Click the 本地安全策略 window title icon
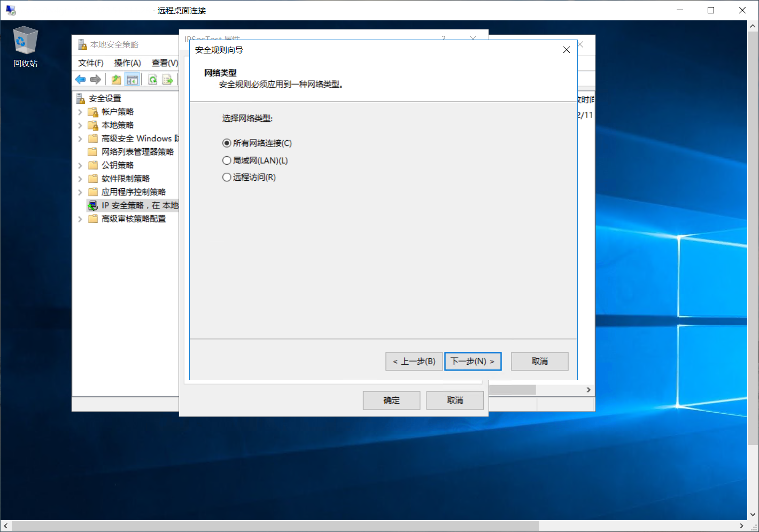 click(82, 44)
